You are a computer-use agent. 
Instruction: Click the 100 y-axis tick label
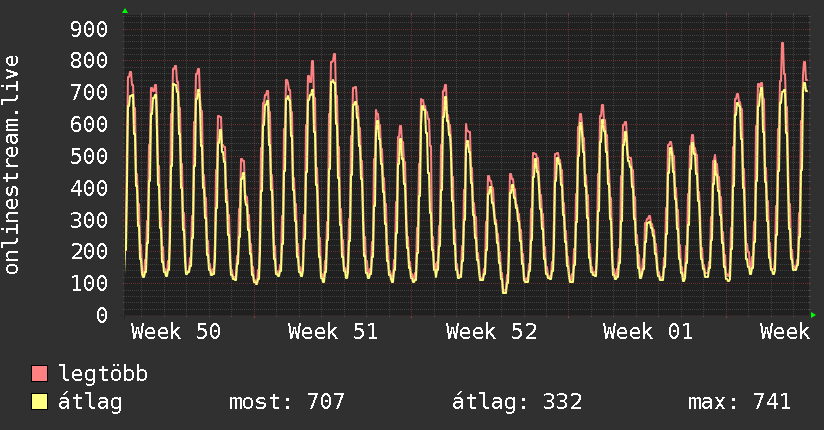[87, 283]
